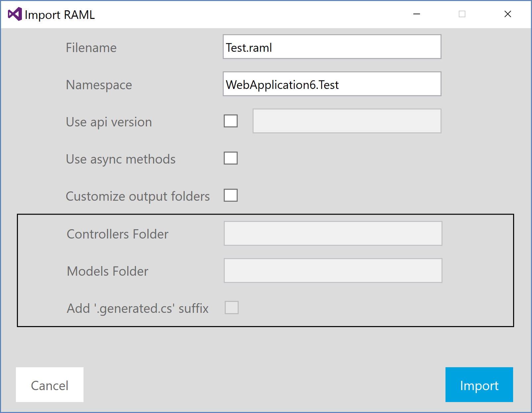This screenshot has width=532, height=413.
Task: Click the api version text field
Action: pos(347,121)
